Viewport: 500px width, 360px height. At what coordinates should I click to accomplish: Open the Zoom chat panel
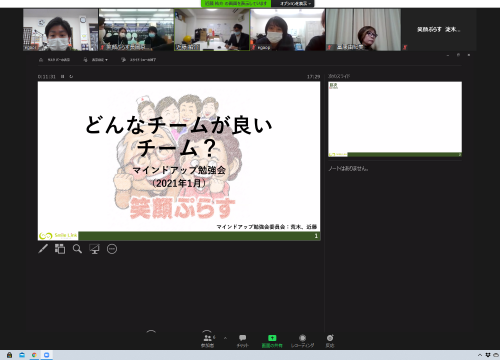(242, 341)
